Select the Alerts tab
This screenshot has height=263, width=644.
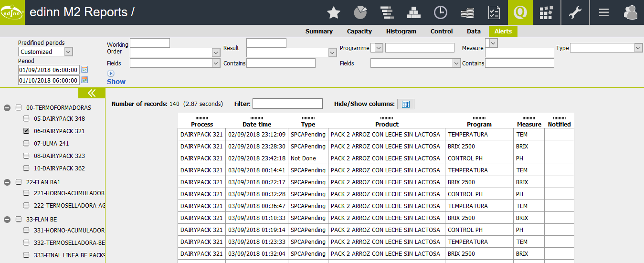[x=503, y=31]
